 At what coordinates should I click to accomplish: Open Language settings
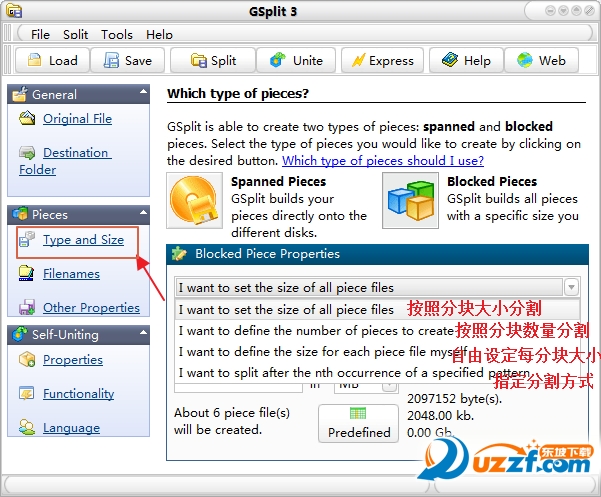(x=71, y=427)
